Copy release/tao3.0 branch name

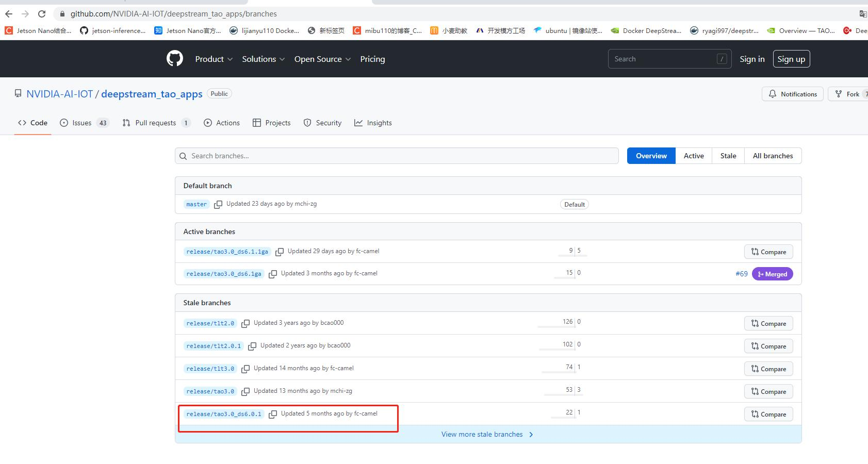[x=245, y=392]
